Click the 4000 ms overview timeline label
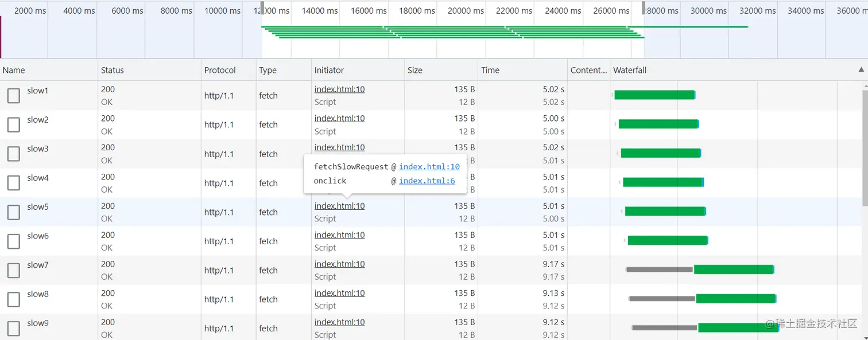 (x=79, y=11)
